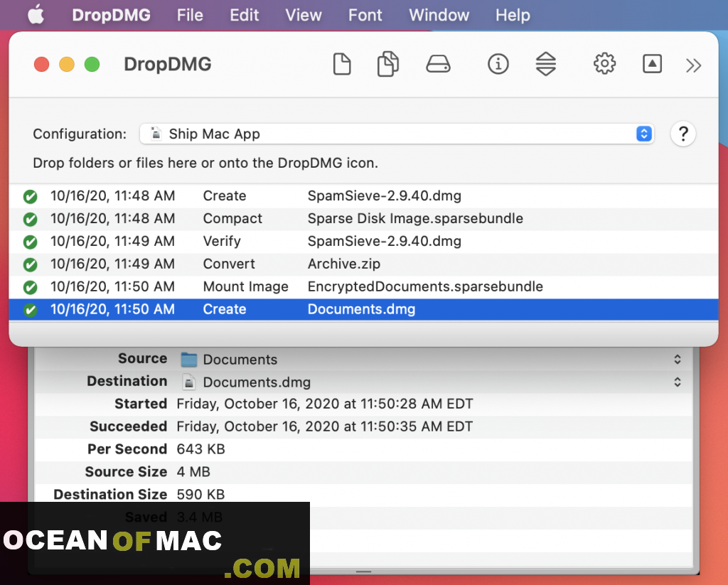Click the stacked layers toolbar icon
This screenshot has width=728, height=585.
tap(546, 64)
